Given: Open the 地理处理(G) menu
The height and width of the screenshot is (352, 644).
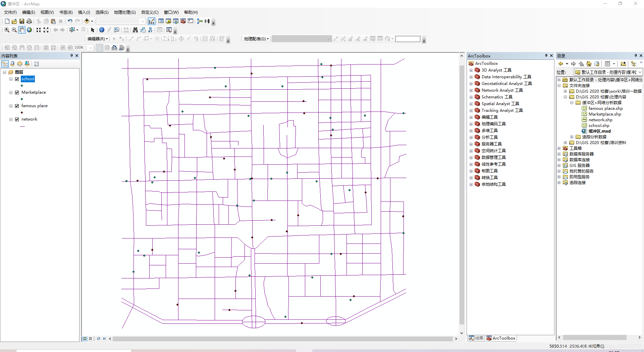Looking at the screenshot, I should (124, 12).
